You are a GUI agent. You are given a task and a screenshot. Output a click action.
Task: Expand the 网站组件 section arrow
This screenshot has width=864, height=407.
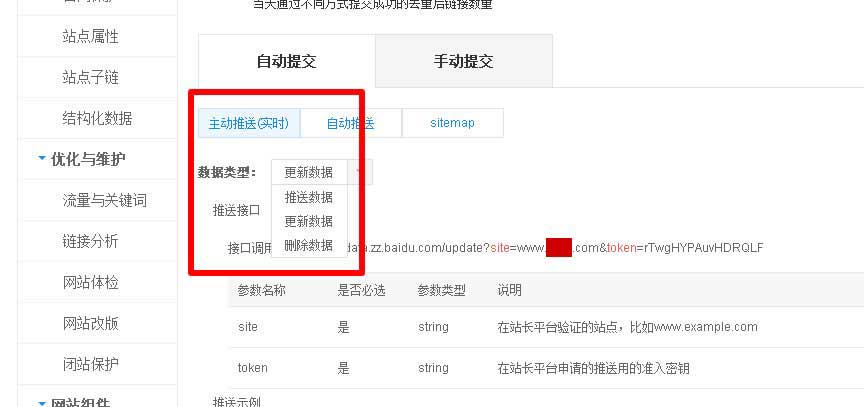[x=42, y=403]
